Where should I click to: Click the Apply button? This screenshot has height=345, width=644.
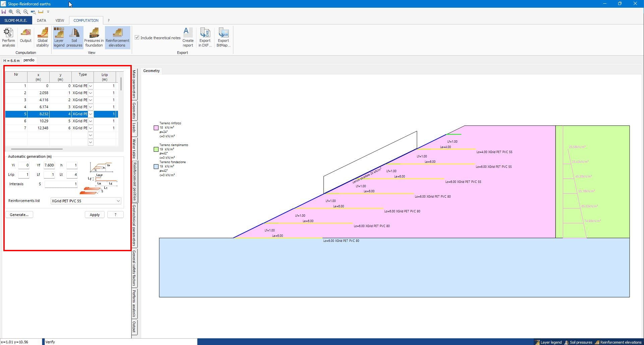point(95,215)
